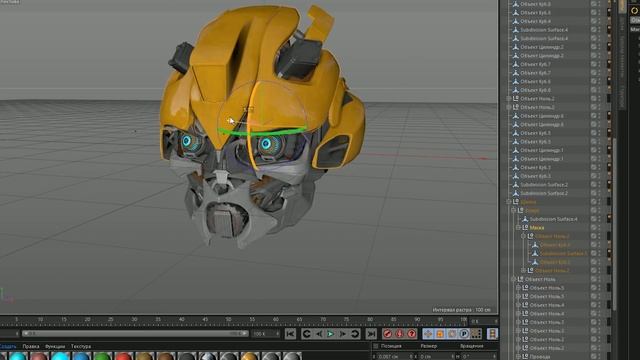This screenshot has height=360, width=640.
Task: Go to start of animation
Action: pyautogui.click(x=290, y=334)
